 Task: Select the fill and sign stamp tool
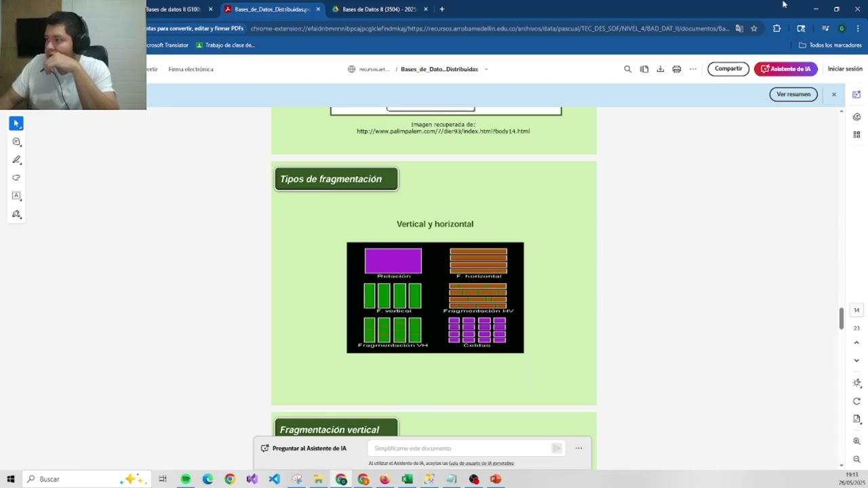coord(16,214)
